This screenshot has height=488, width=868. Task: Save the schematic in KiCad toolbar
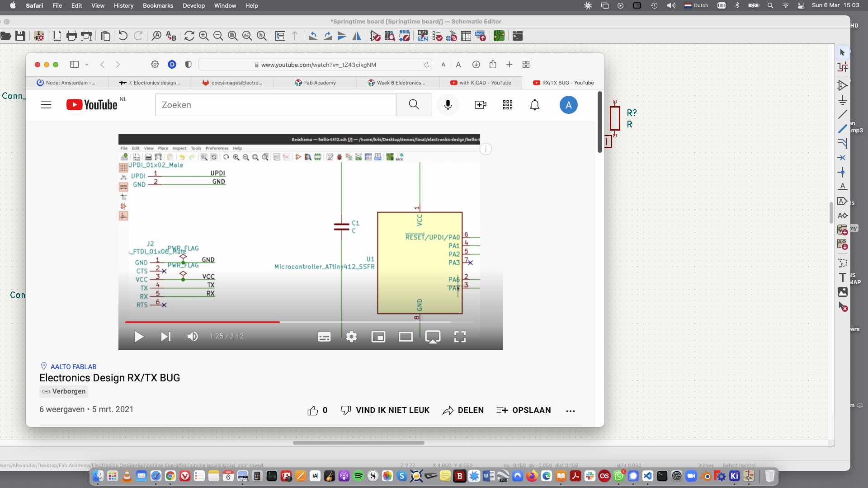click(x=20, y=36)
